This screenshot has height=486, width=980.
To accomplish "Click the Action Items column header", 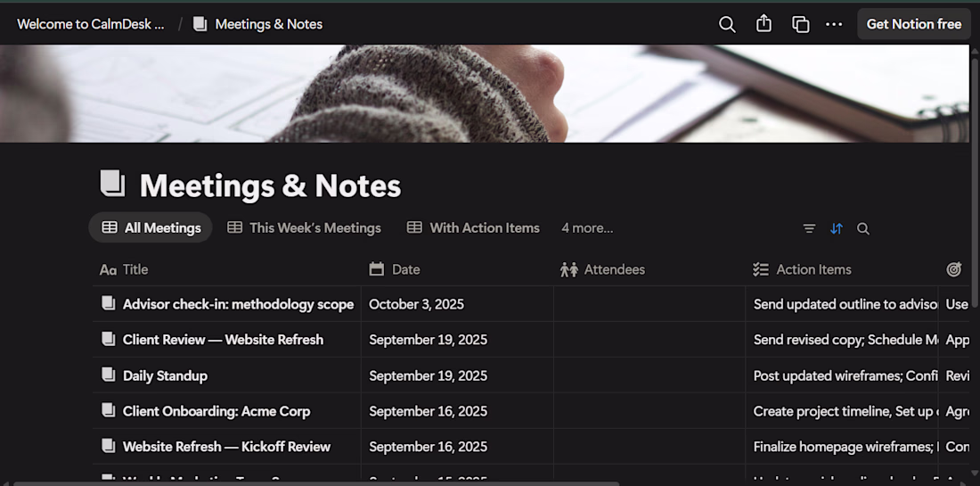I will pos(813,269).
